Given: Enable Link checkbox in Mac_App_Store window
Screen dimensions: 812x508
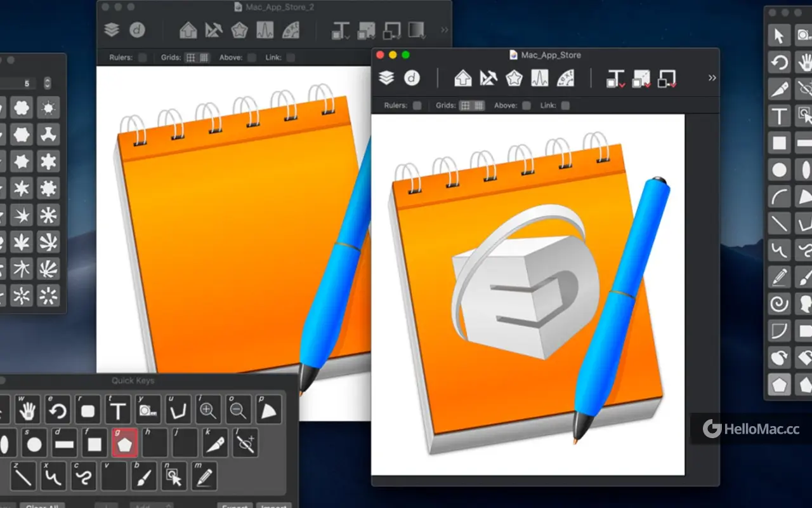Looking at the screenshot, I should tap(565, 105).
